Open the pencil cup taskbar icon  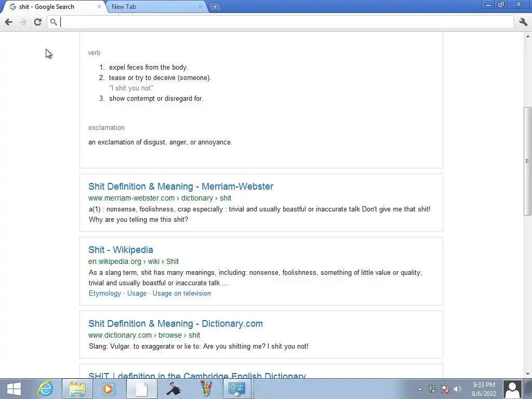tap(206, 389)
